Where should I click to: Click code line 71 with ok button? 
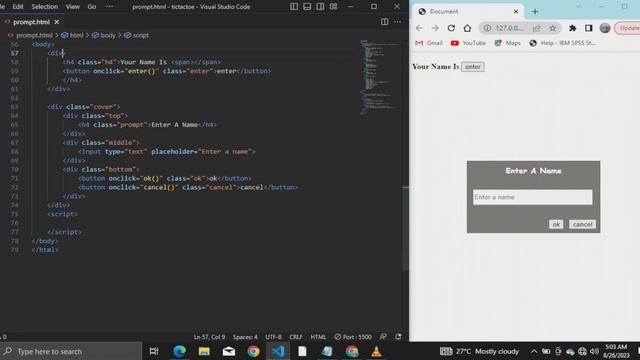165,178
